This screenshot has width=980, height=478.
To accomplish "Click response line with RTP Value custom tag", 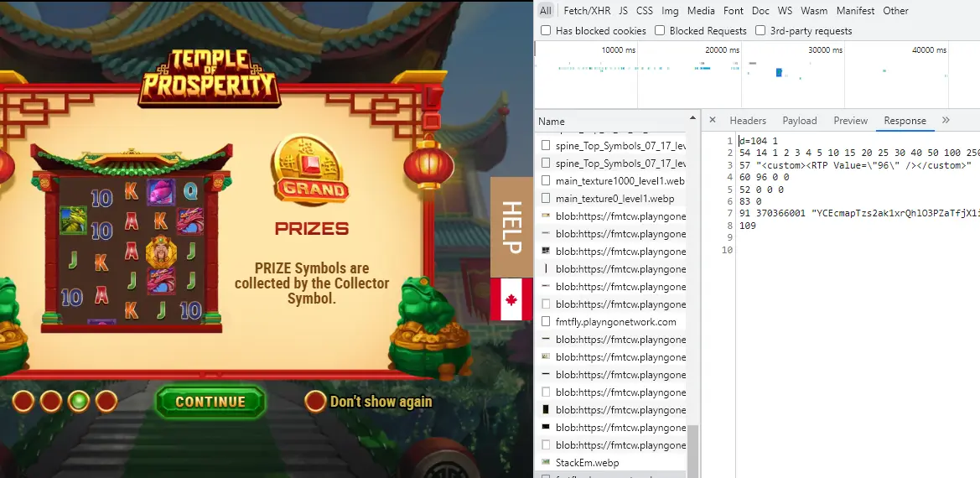I will click(x=855, y=165).
